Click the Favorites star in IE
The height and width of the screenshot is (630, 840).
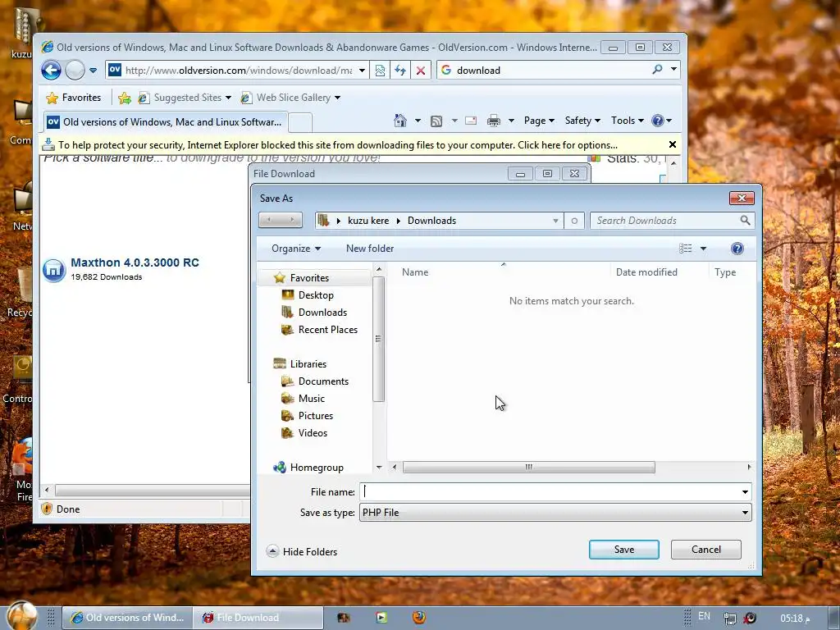(x=52, y=98)
